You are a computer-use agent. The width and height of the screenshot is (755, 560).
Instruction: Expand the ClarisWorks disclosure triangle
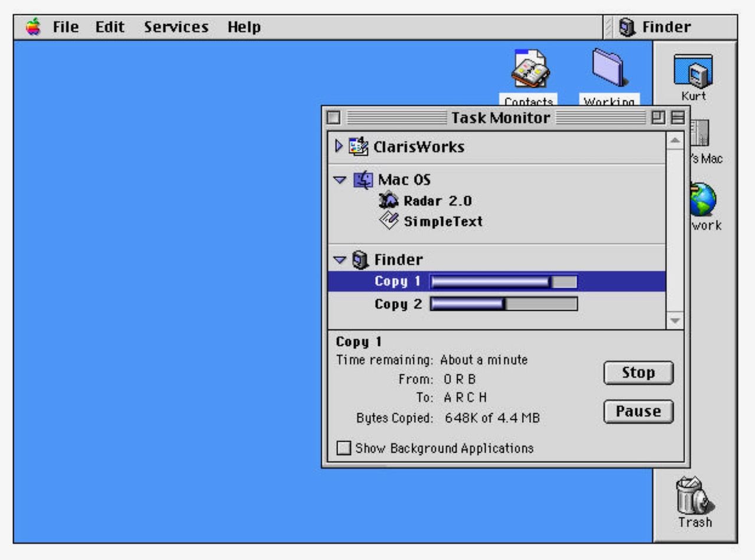(339, 146)
